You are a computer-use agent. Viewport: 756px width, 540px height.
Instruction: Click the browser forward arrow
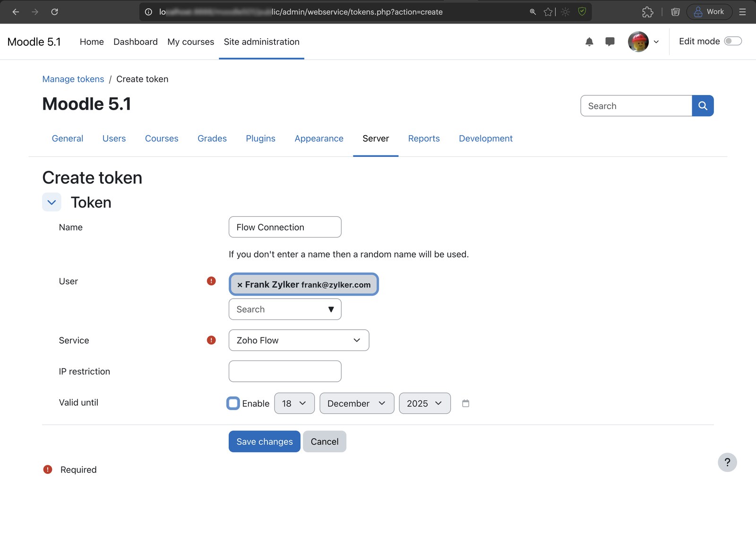tap(35, 12)
